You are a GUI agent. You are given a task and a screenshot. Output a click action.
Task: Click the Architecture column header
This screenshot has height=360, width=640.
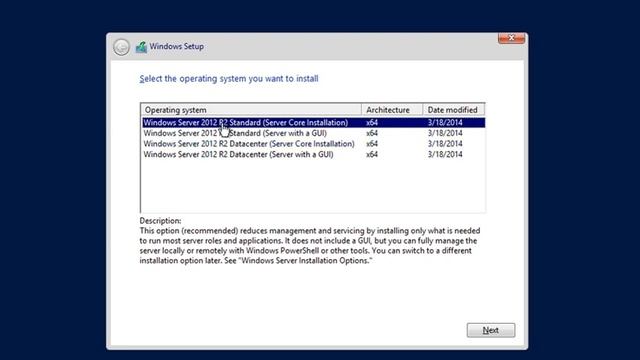392,110
